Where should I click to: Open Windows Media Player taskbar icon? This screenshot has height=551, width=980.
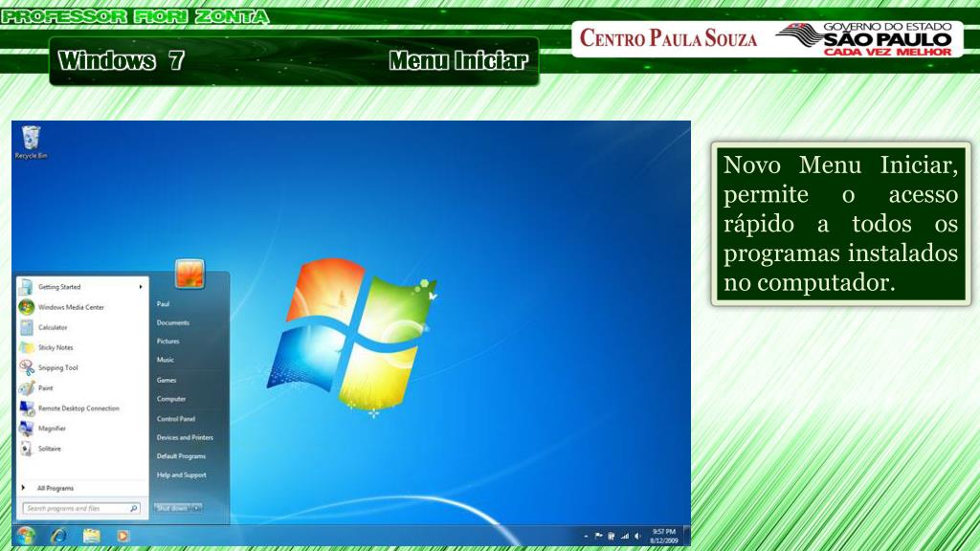pyautogui.click(x=122, y=536)
